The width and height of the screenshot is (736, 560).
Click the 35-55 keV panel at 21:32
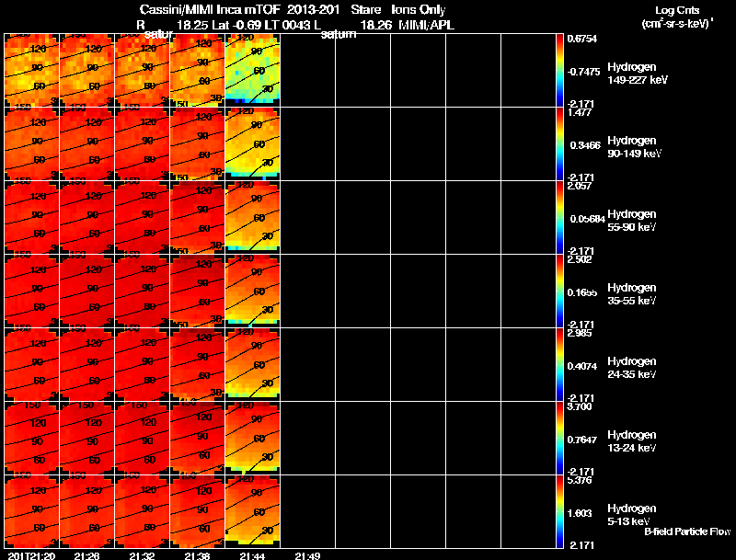click(143, 291)
